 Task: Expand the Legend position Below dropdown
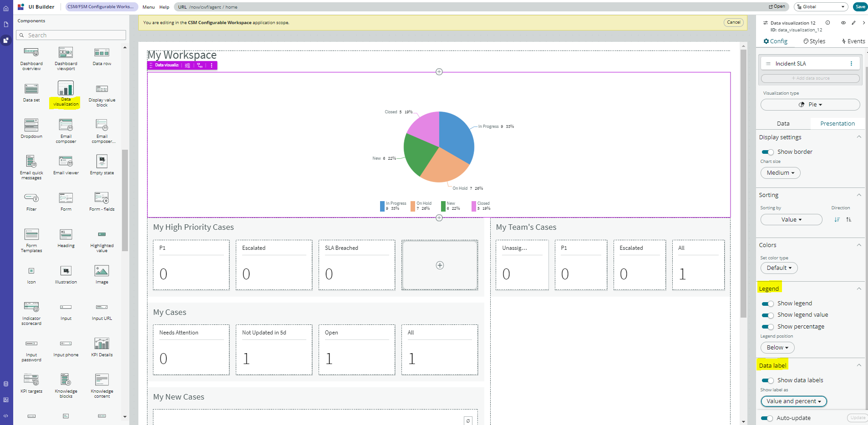point(777,348)
